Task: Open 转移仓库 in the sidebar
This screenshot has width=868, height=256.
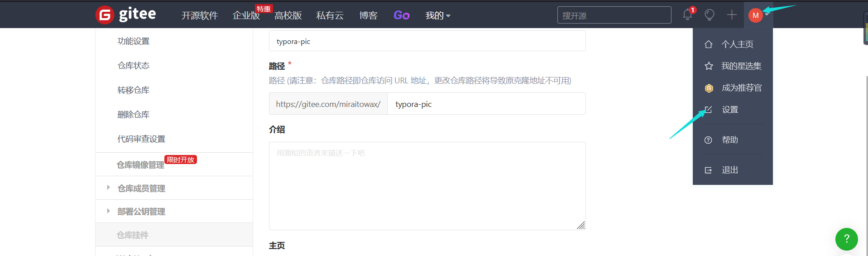Action: (x=134, y=90)
